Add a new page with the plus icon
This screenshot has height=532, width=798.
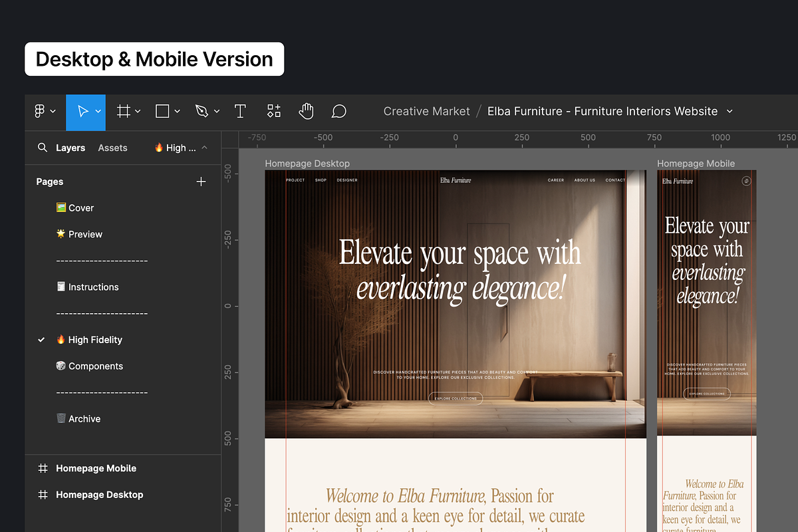[x=201, y=182]
